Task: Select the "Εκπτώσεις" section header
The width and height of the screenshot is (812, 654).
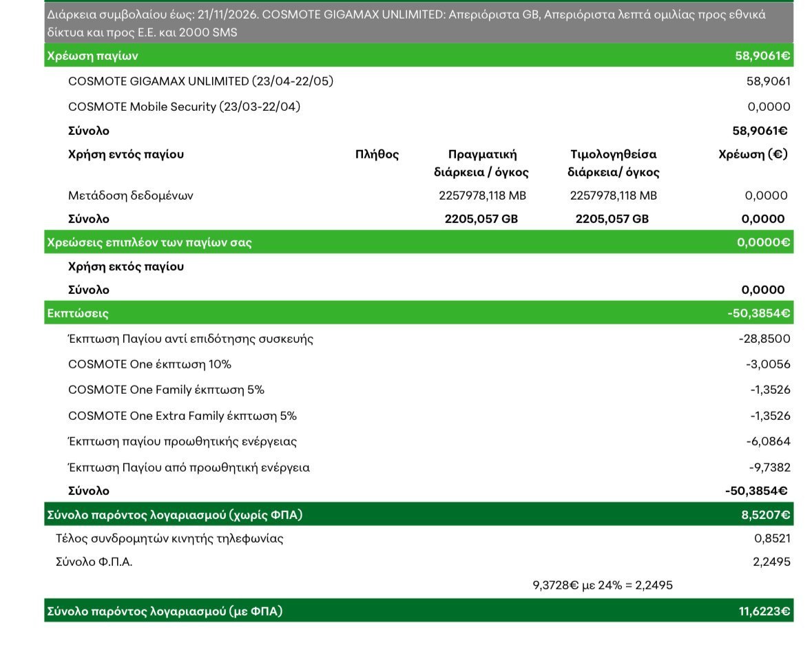Action: (78, 313)
